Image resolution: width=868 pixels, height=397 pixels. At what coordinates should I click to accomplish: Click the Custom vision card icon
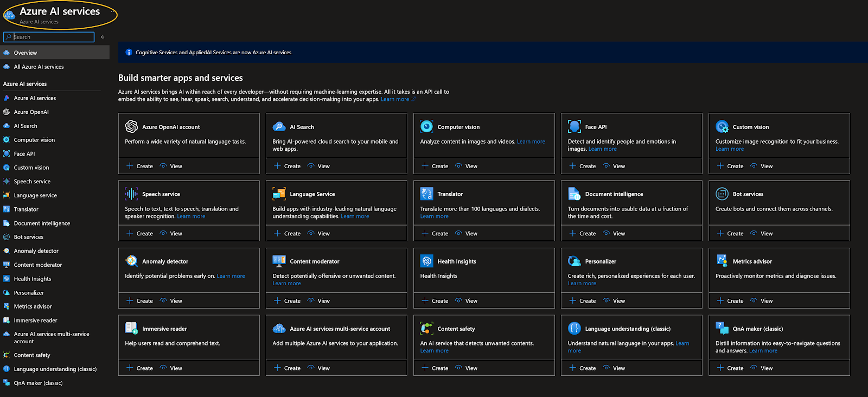(722, 126)
